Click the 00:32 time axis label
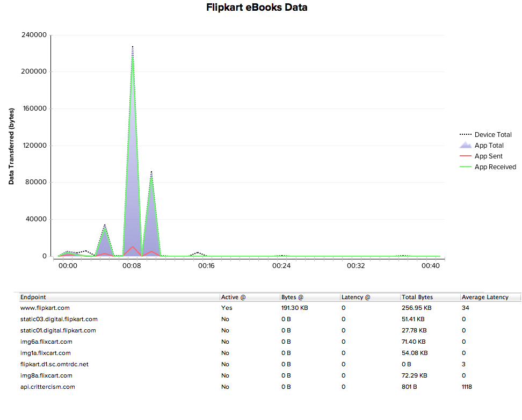 356,266
